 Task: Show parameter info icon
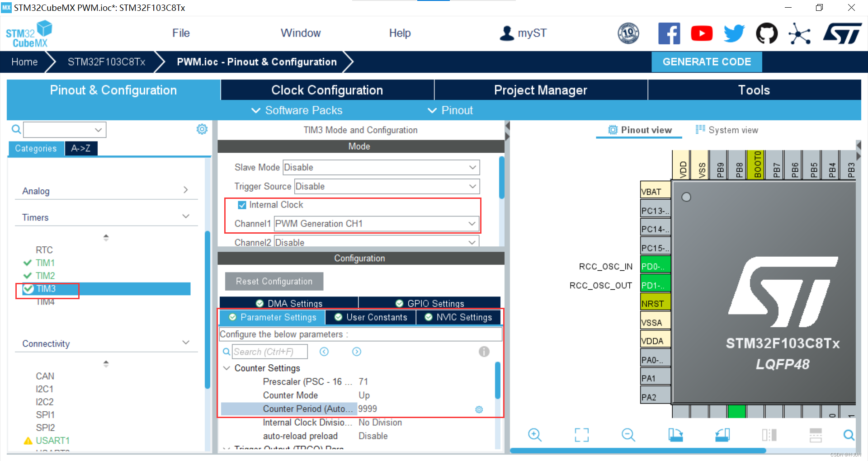484,352
